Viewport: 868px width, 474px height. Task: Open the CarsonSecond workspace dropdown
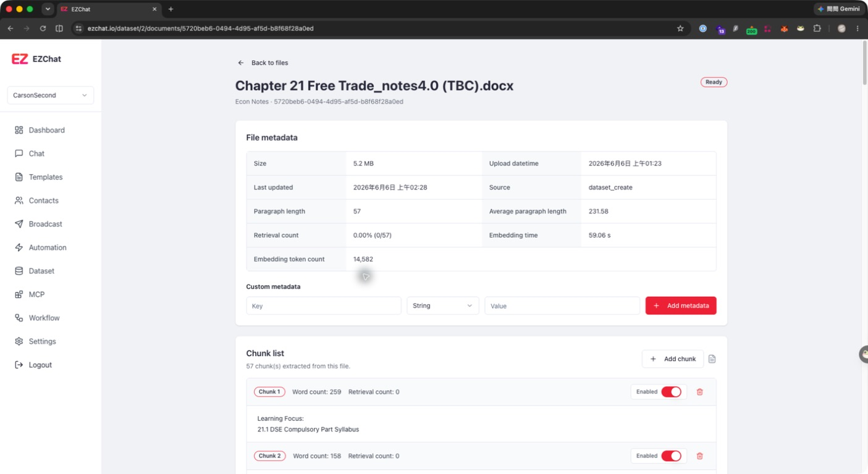click(x=51, y=96)
